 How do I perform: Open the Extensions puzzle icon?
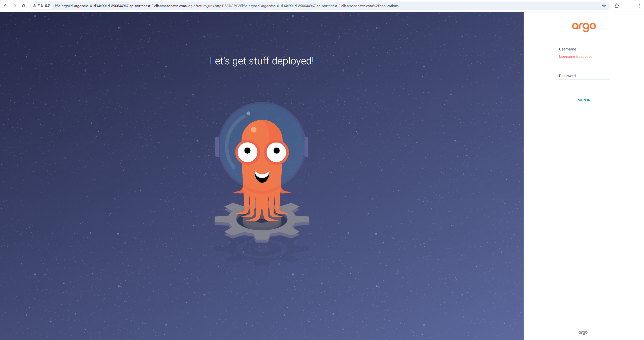617,6
